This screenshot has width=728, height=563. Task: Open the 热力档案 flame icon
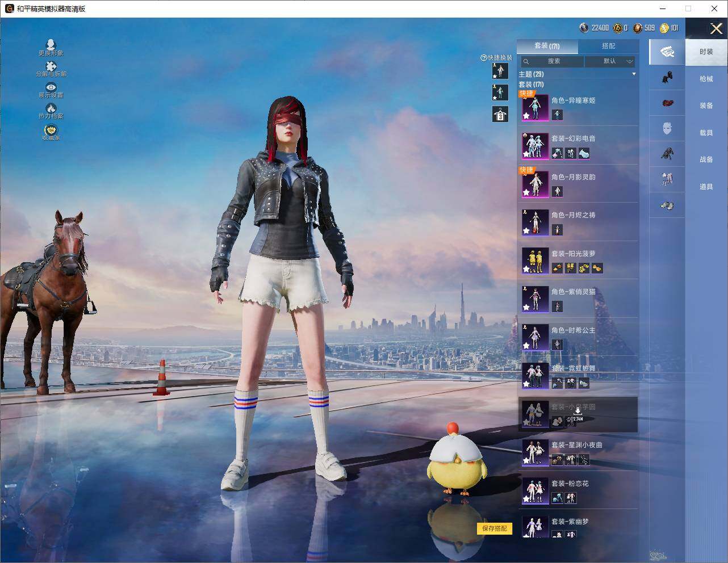coord(51,108)
